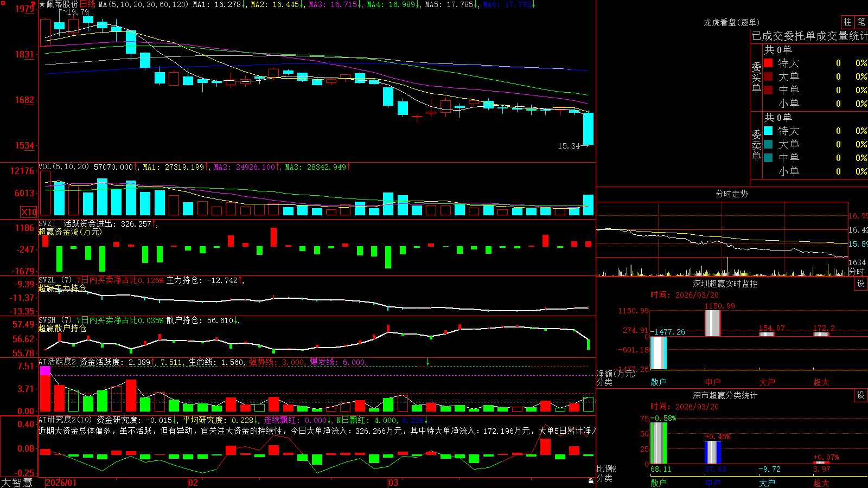
Task: Click the 大户 bar showing 154.07
Action: (767, 335)
